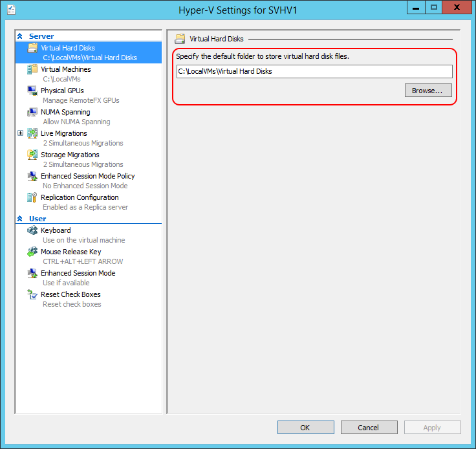Click the "Use if available" subtext
This screenshot has width=476, height=449.
tap(66, 283)
